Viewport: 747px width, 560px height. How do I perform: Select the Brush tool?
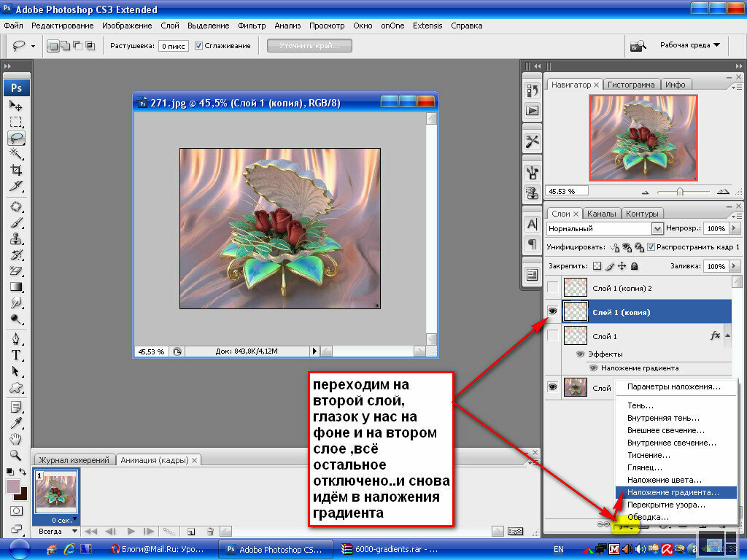[16, 223]
